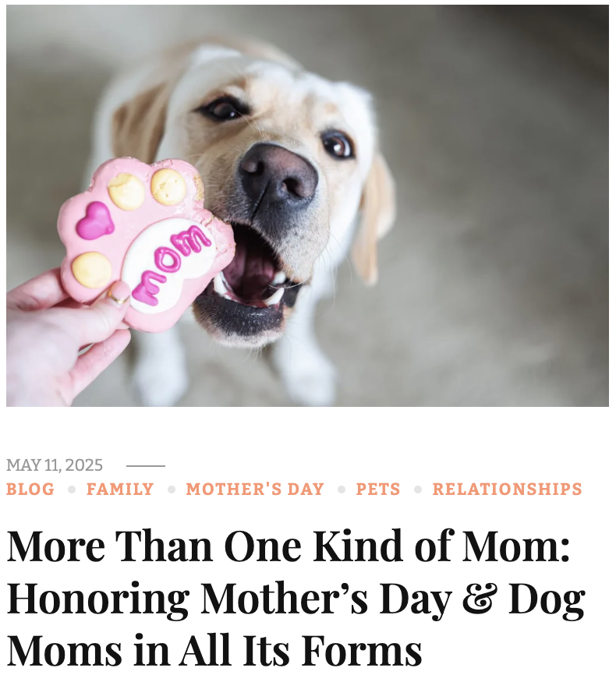
Task: Open the FAMILY category link
Action: pyautogui.click(x=120, y=489)
